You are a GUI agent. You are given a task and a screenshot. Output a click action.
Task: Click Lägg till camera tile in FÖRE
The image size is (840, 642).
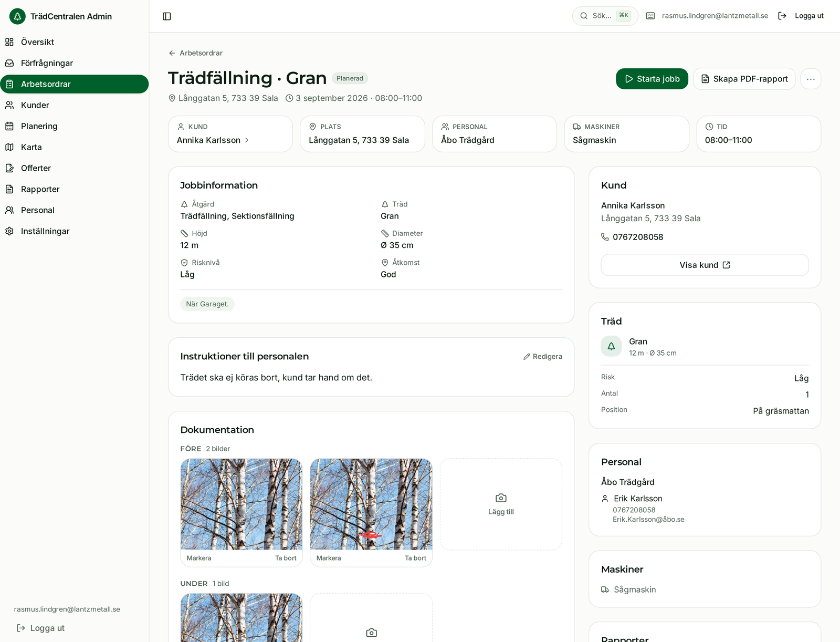pos(501,504)
